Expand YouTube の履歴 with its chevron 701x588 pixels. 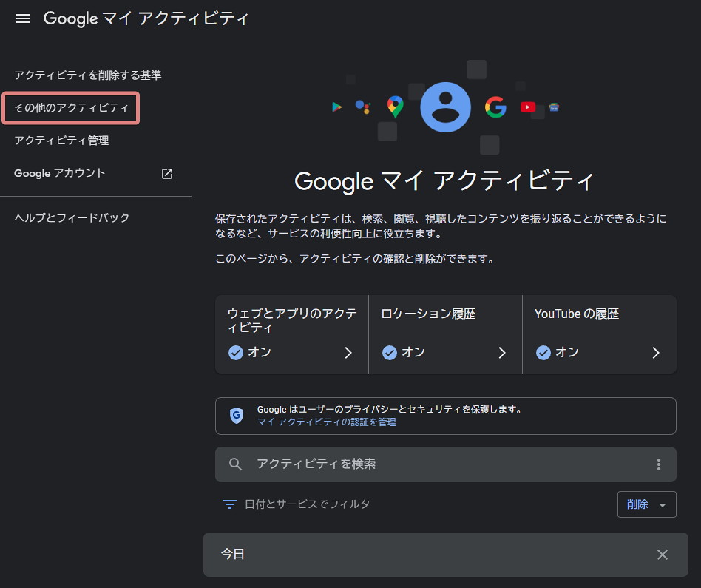point(656,353)
